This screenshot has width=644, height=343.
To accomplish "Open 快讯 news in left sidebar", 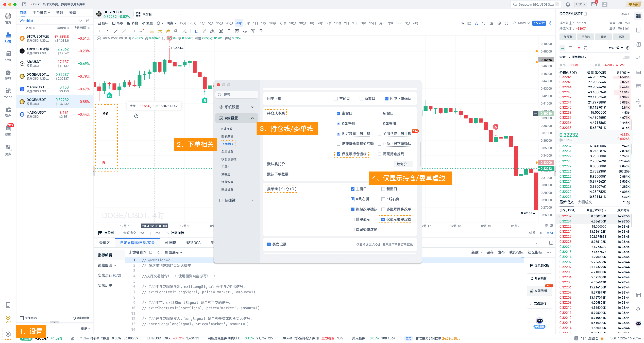I will tap(8, 56).
